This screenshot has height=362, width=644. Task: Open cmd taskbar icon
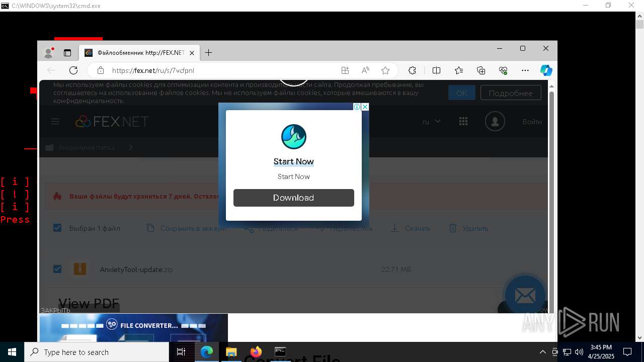pyautogui.click(x=280, y=352)
